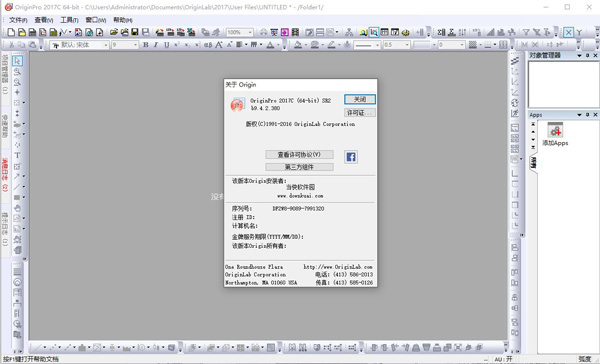Viewport: 600px width, 364px height.
Task: Click the Cut scissors icon
Action: (11, 45)
